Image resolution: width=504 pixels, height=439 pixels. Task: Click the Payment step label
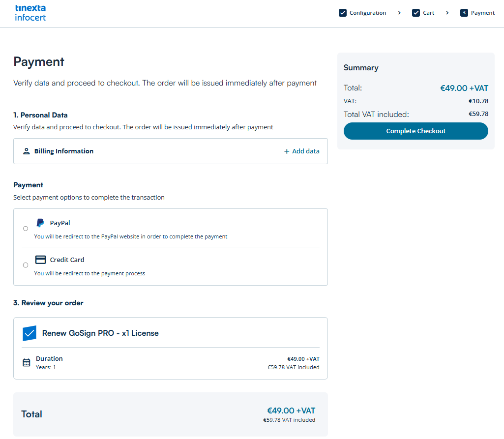click(483, 13)
